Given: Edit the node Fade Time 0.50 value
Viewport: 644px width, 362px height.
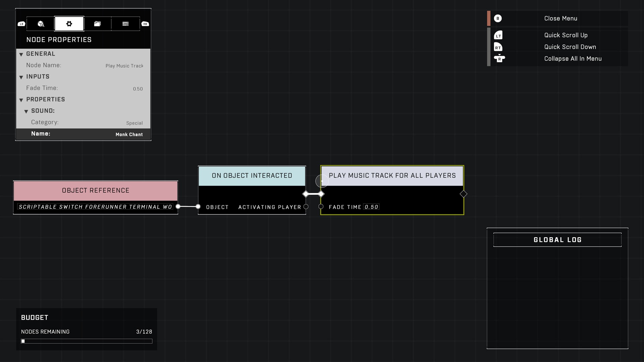Looking at the screenshot, I should (x=371, y=207).
